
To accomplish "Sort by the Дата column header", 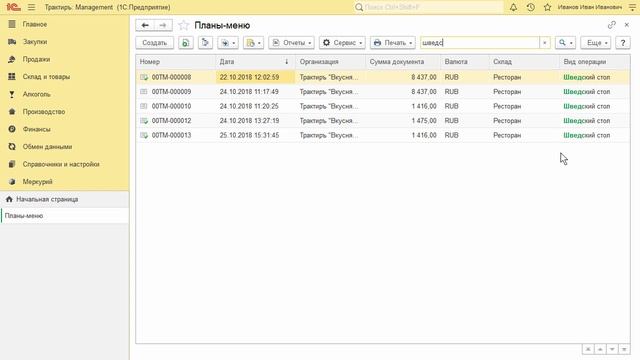I will pyautogui.click(x=256, y=62).
